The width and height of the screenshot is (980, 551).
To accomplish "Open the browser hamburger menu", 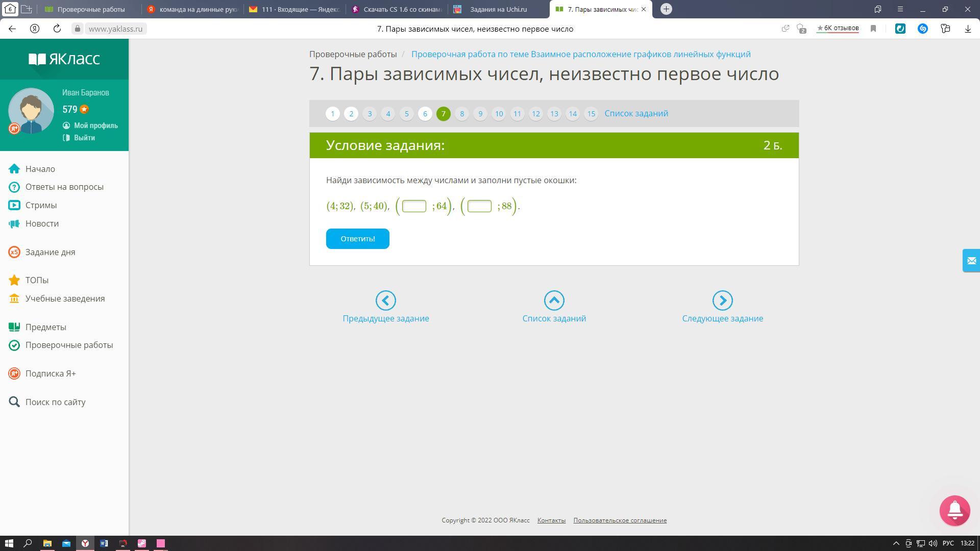I will tap(900, 9).
